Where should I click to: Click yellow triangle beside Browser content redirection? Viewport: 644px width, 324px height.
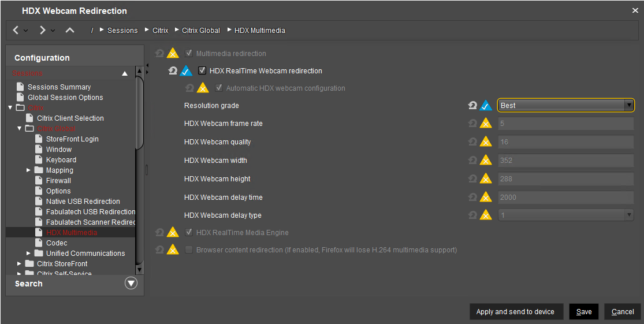[x=173, y=249]
